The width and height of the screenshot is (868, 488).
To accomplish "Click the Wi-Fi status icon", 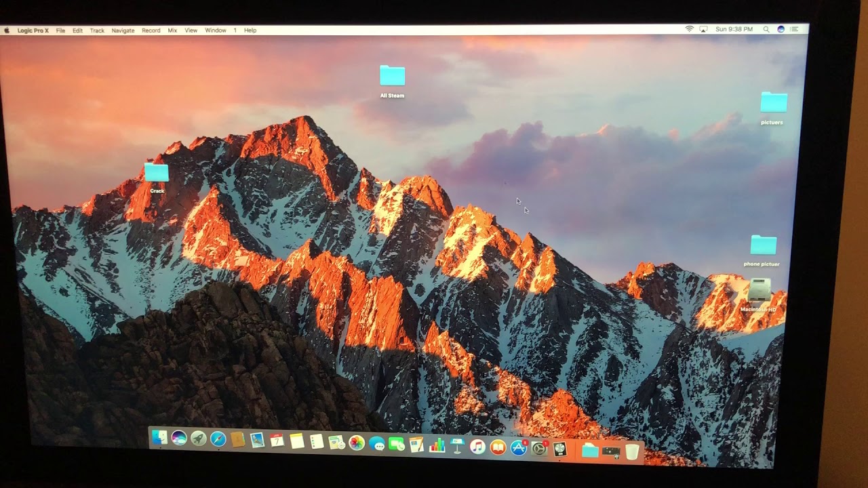I will [x=690, y=29].
